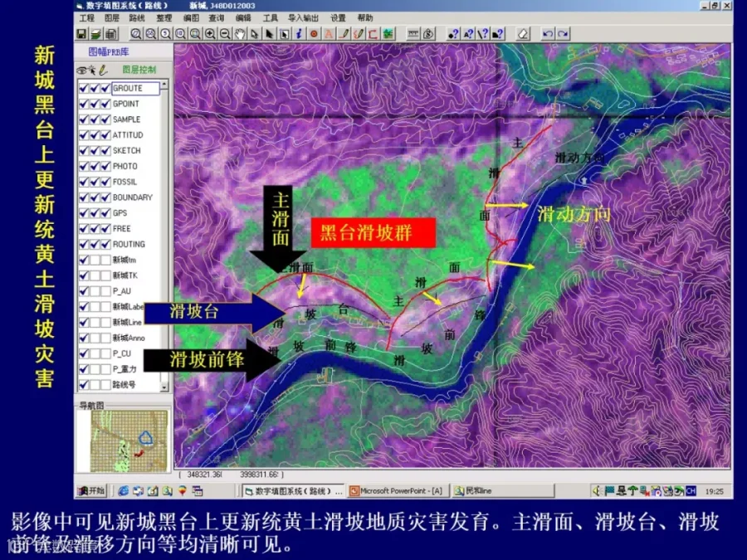Viewport: 747px width, 560px height.
Task: Open the 导入输出 menu
Action: coord(303,17)
